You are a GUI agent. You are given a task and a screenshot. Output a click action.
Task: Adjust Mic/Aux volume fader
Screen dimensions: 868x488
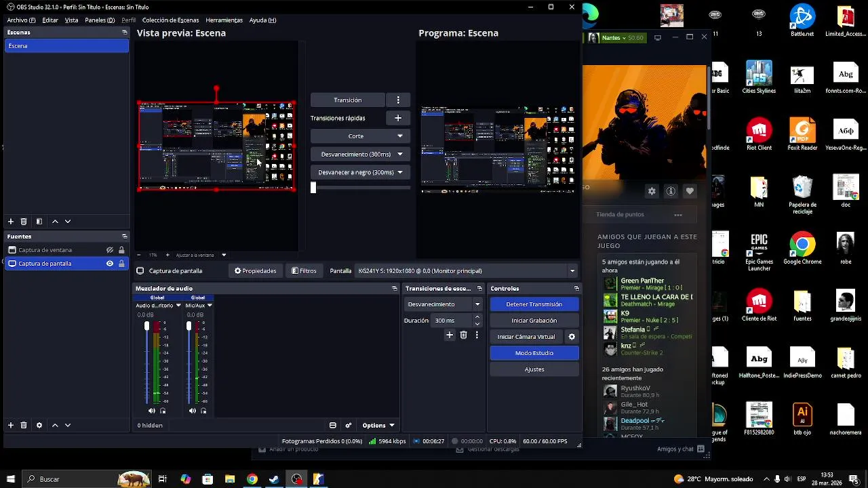point(189,327)
